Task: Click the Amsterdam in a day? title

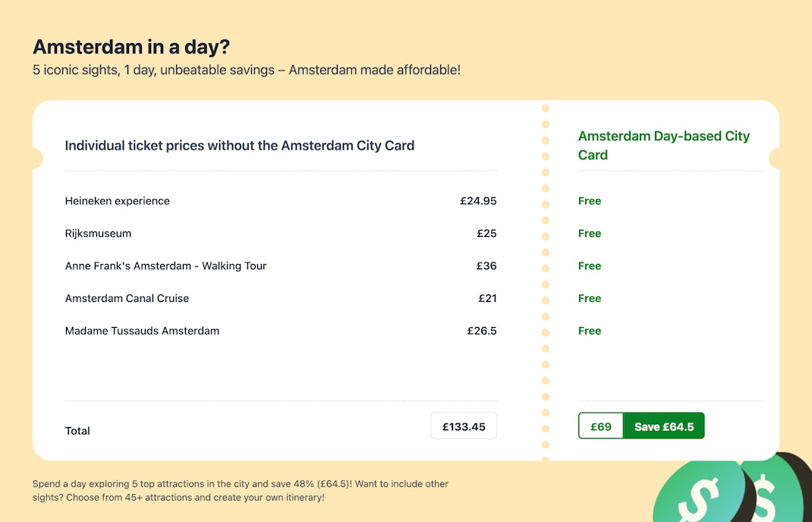Action: [131, 47]
